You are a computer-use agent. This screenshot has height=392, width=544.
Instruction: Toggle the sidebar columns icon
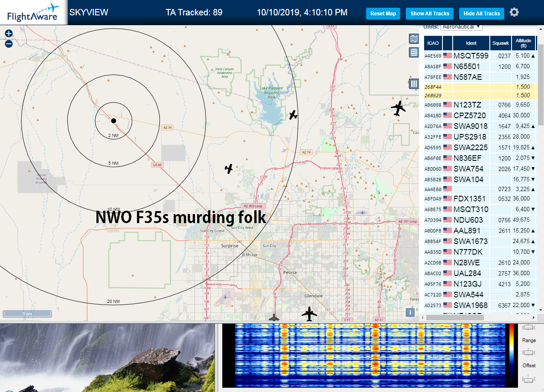413,84
